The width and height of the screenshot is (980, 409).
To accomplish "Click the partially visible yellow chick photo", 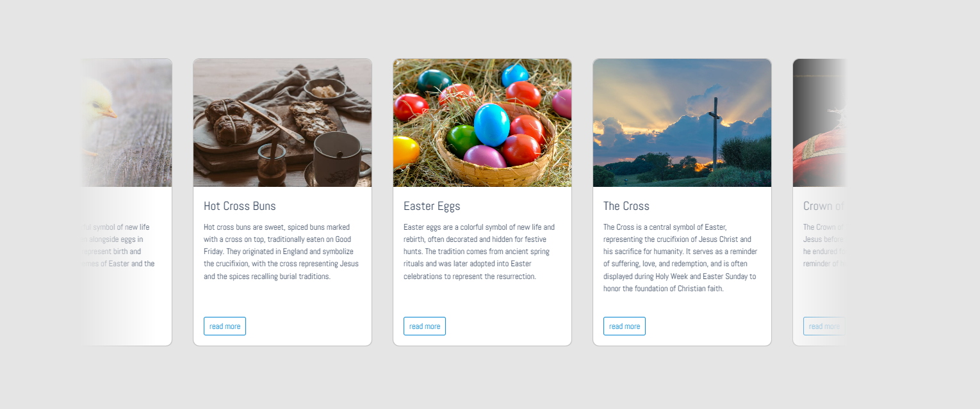I will (127, 123).
